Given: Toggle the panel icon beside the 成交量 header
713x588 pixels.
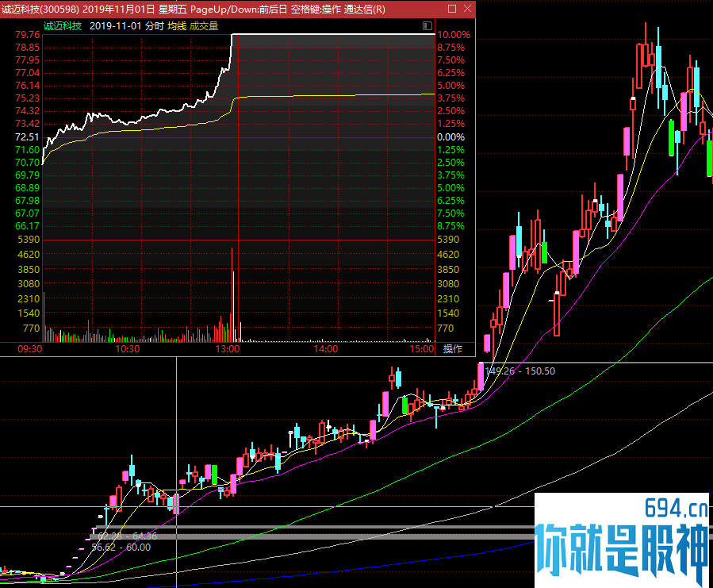Looking at the screenshot, I should click(427, 26).
